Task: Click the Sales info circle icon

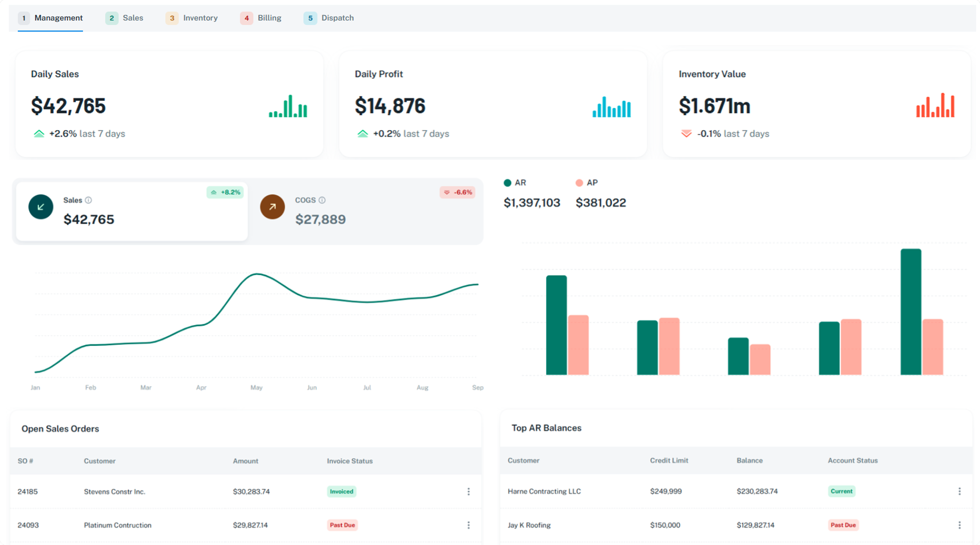Action: pos(89,200)
